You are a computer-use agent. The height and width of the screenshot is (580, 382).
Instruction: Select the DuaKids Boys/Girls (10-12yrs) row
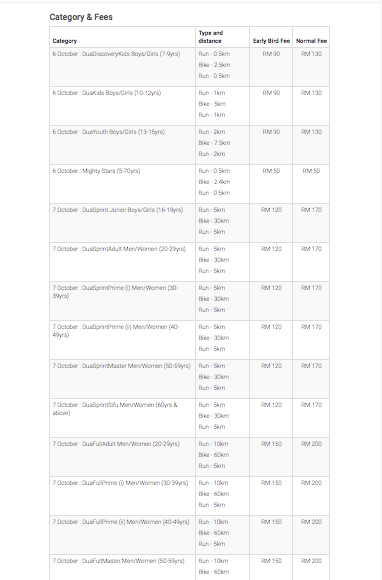(x=189, y=106)
